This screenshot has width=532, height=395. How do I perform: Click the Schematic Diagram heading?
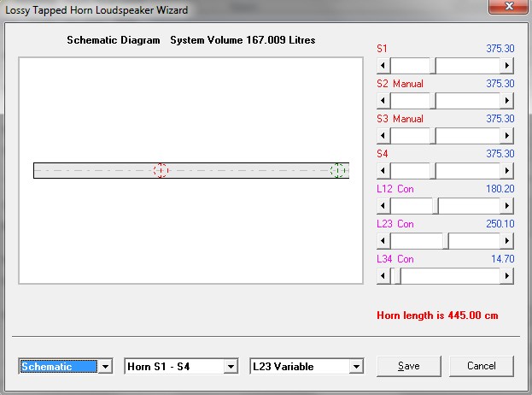(x=114, y=40)
